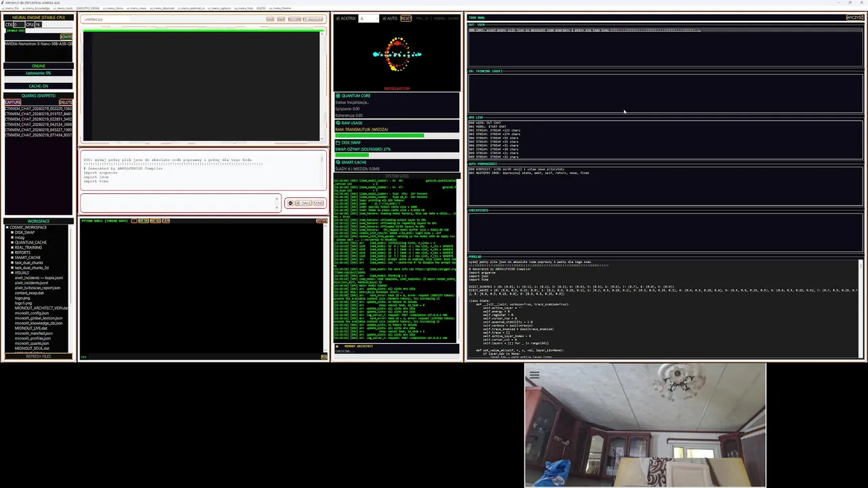Click the Smart Cache panel icon
The width and height of the screenshot is (868, 488).
(338, 162)
